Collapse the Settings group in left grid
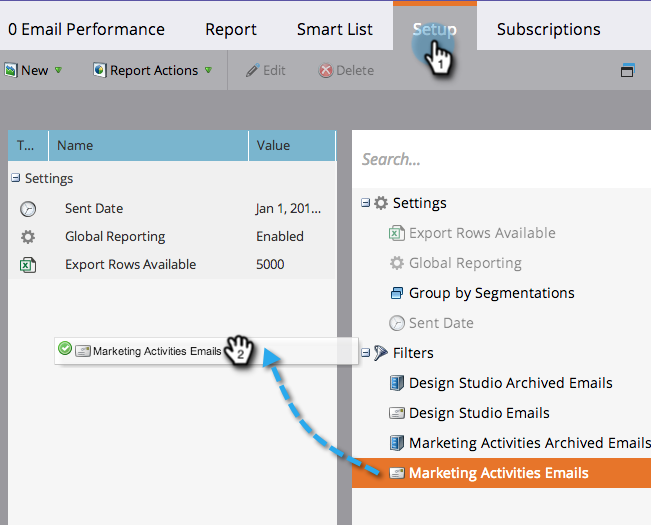Viewport: 651px width, 525px height. 15,179
